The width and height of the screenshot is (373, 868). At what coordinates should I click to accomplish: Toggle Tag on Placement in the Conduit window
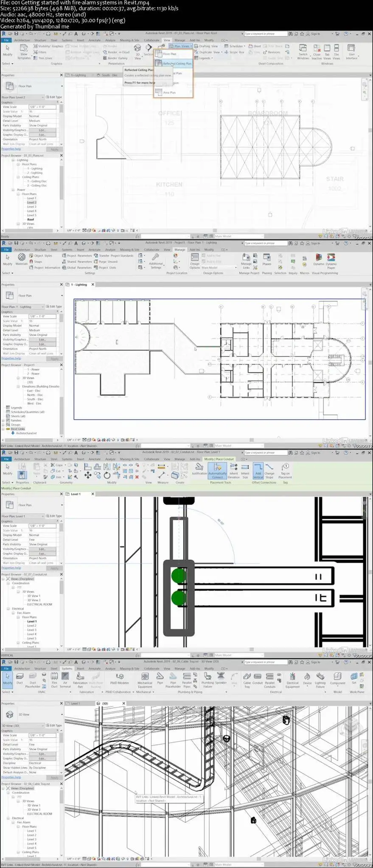pos(285,470)
